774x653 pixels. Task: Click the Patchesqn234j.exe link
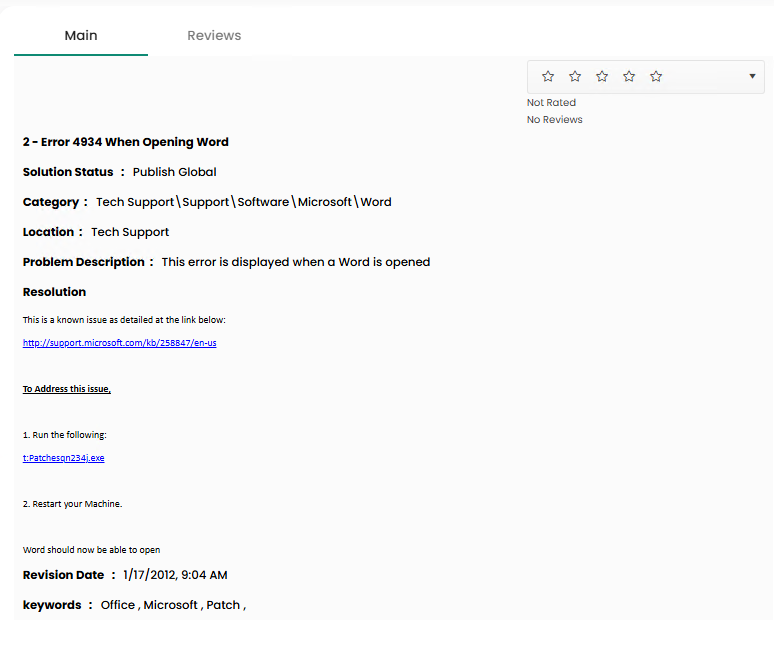[x=64, y=458]
